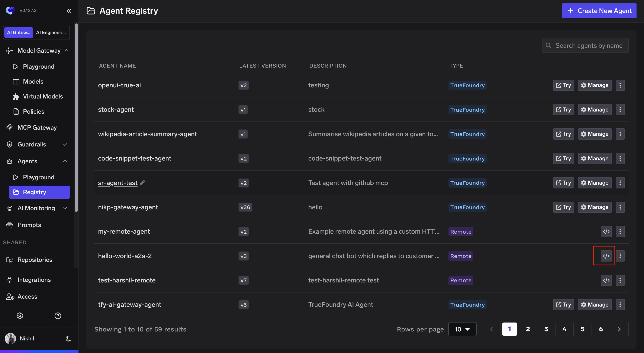This screenshot has width=644, height=353.
Task: Open the Agents Playground from the sidebar
Action: pyautogui.click(x=39, y=177)
